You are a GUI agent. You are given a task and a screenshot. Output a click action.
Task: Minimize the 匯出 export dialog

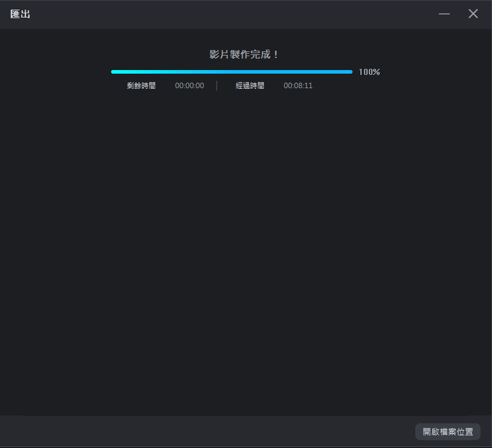click(444, 14)
